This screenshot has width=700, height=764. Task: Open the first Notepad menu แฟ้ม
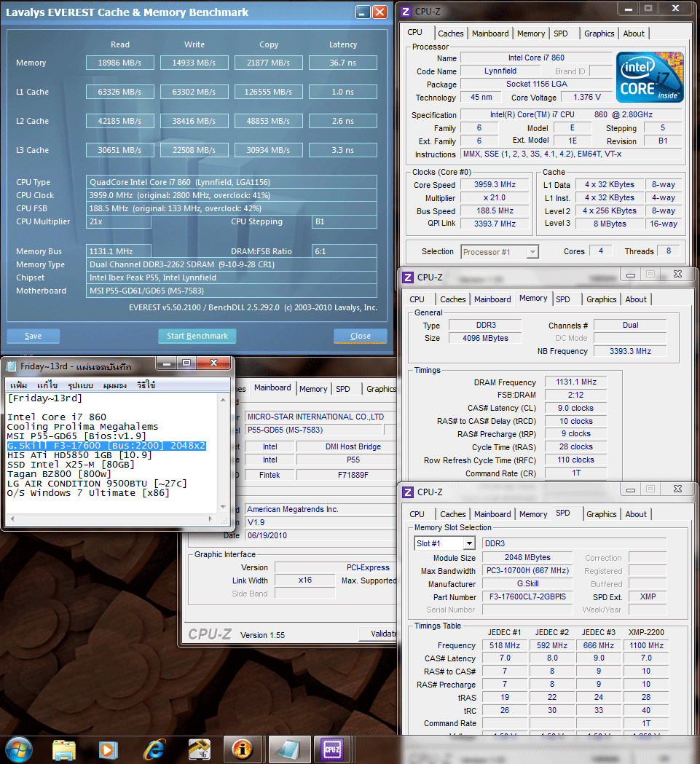click(x=18, y=385)
